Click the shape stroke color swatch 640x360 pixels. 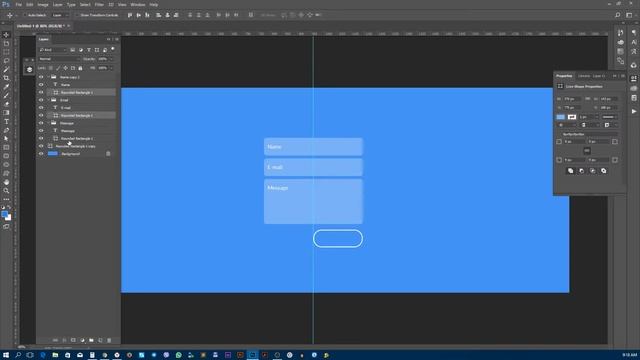click(572, 117)
